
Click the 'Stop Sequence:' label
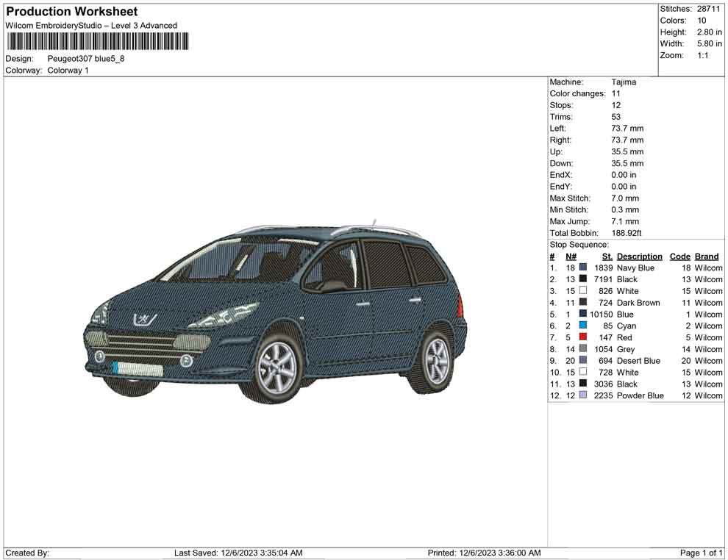coord(579,245)
